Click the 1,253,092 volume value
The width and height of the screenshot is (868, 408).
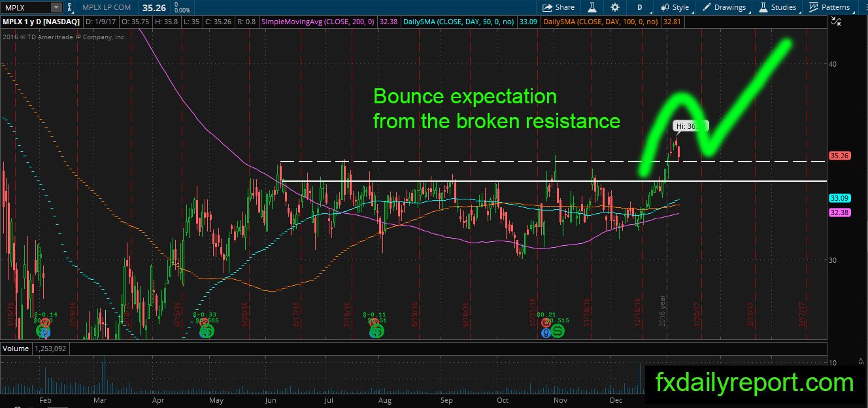tap(50, 349)
